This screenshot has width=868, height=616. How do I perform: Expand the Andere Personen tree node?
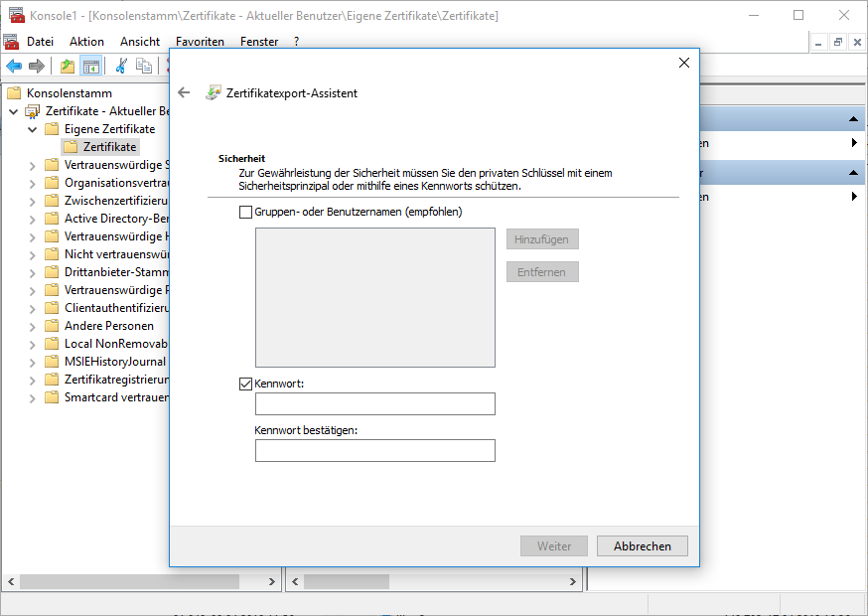tap(33, 326)
